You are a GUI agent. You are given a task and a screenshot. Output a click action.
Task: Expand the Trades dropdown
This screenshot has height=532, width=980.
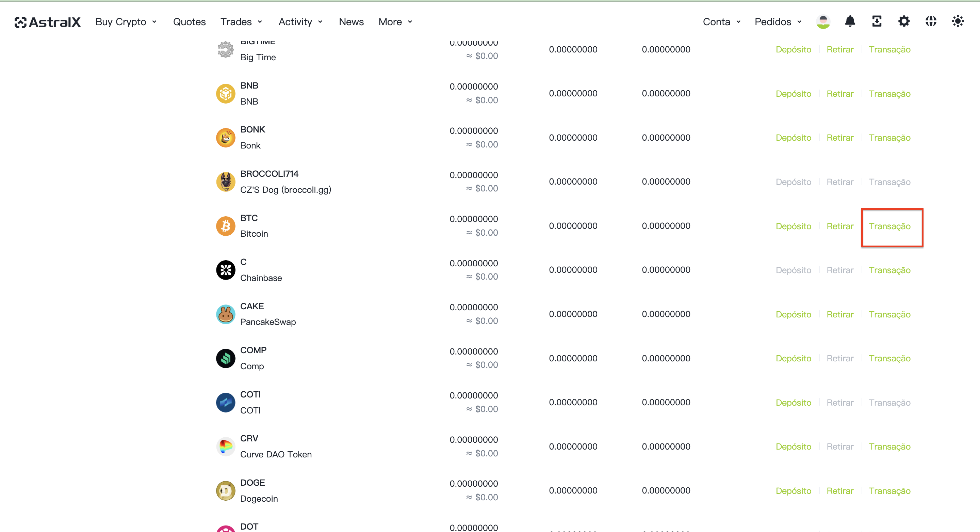[x=241, y=22]
